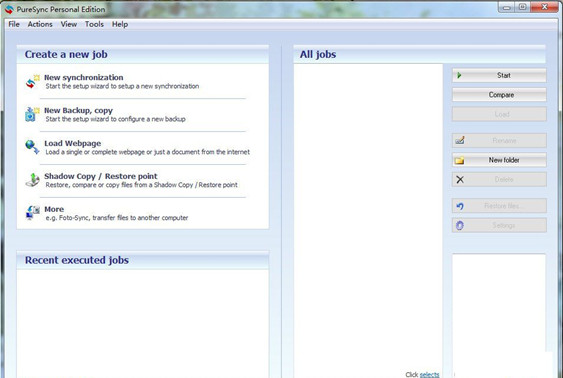
Task: Open the Help menu
Action: (x=120, y=24)
